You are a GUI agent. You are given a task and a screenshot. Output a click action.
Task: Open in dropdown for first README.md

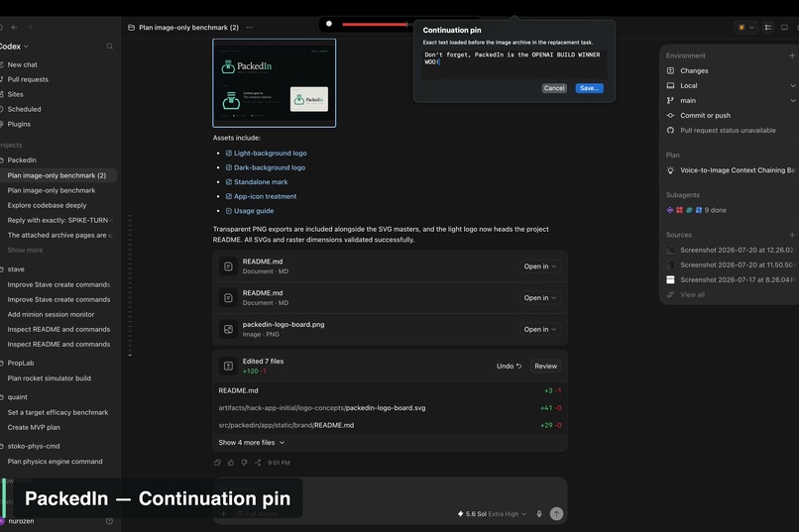click(x=539, y=266)
